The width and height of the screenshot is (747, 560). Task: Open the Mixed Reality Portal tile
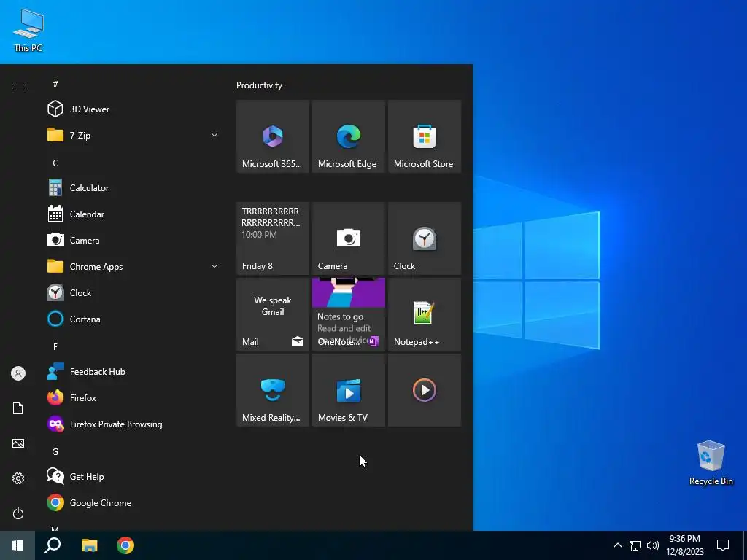(273, 390)
